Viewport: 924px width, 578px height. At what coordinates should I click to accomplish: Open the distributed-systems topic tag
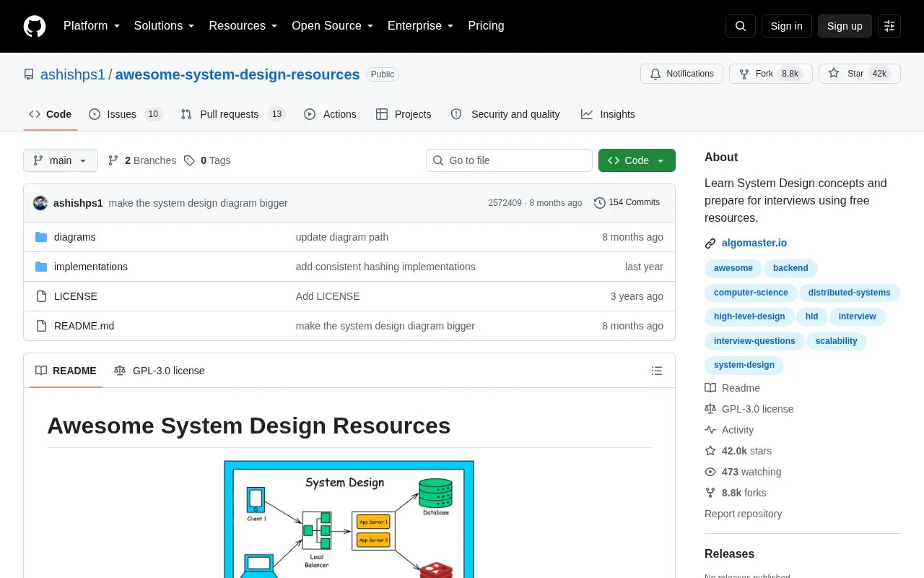point(850,293)
